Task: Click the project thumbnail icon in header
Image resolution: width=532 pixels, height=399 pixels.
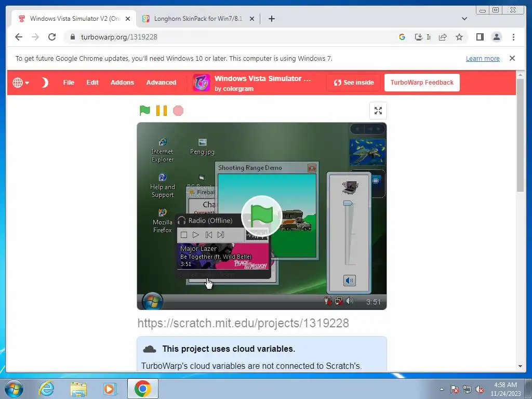Action: coord(201,83)
